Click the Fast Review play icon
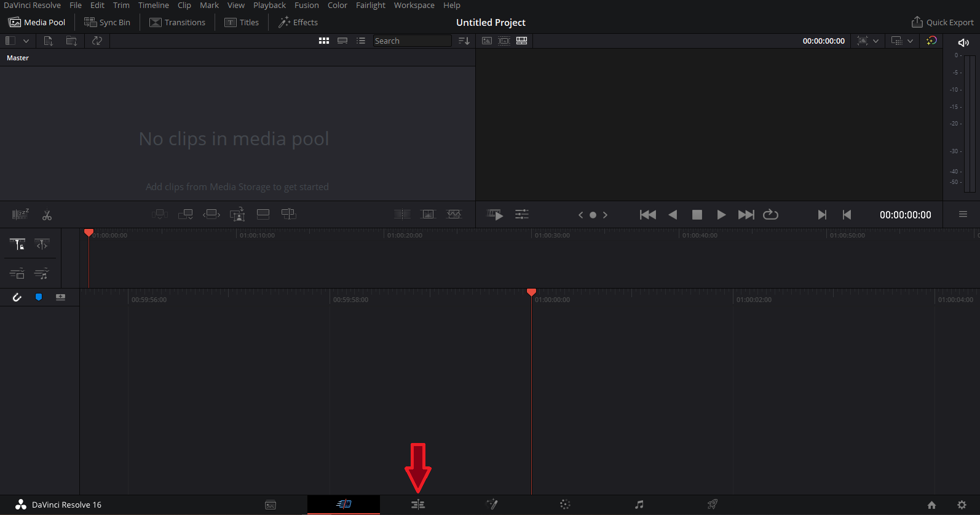The height and width of the screenshot is (515, 980). (x=495, y=215)
